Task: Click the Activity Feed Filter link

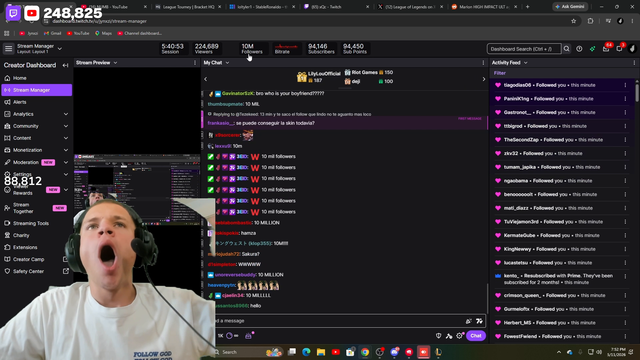Action: click(x=500, y=73)
